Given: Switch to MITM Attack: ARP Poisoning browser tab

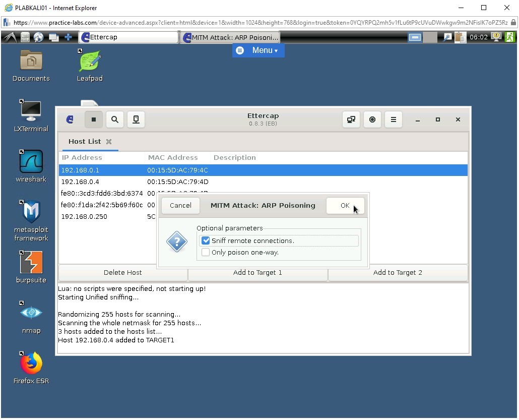Looking at the screenshot, I should tap(230, 37).
